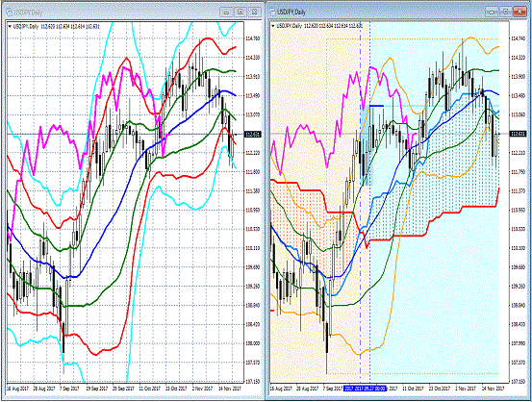532x402 pixels.
Task: Click '2 Nov 2017' on left chart time axis
Action: tap(203, 389)
